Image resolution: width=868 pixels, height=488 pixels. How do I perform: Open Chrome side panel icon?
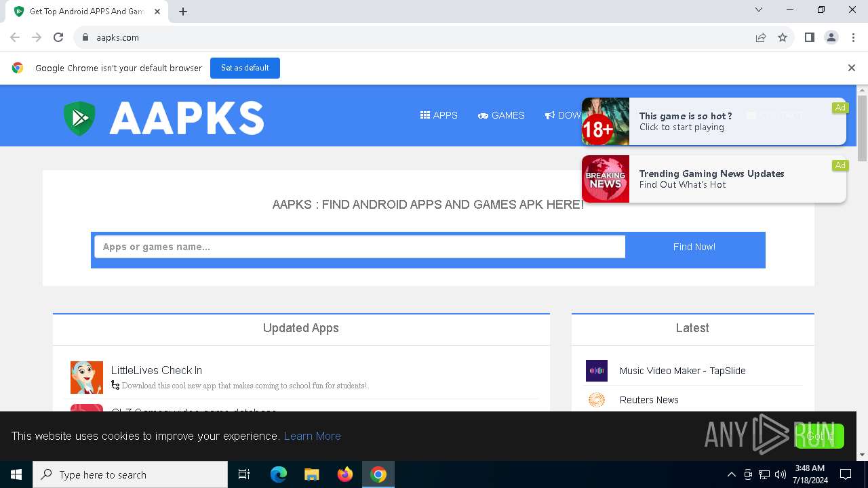[x=810, y=37]
